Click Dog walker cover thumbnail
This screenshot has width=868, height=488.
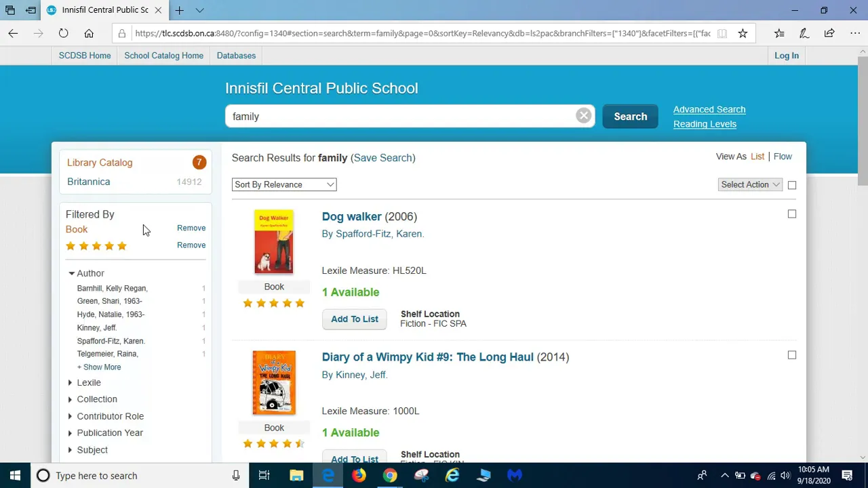[274, 242]
